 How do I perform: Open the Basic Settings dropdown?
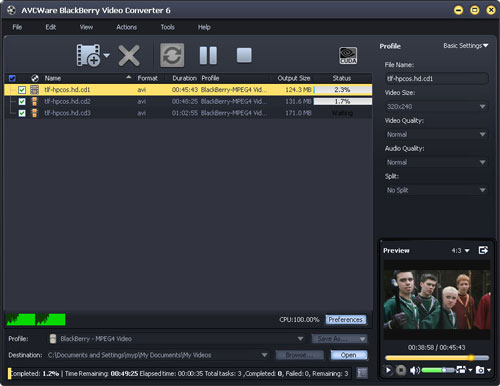[x=466, y=46]
